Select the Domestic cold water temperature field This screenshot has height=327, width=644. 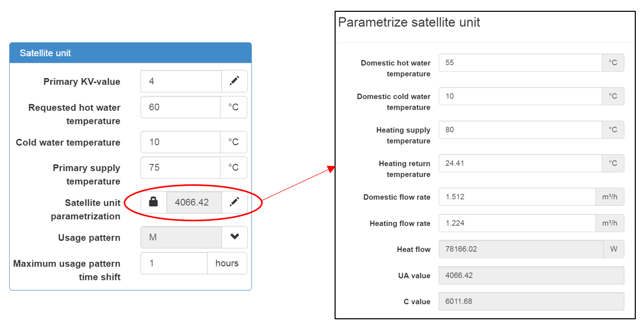tap(520, 96)
